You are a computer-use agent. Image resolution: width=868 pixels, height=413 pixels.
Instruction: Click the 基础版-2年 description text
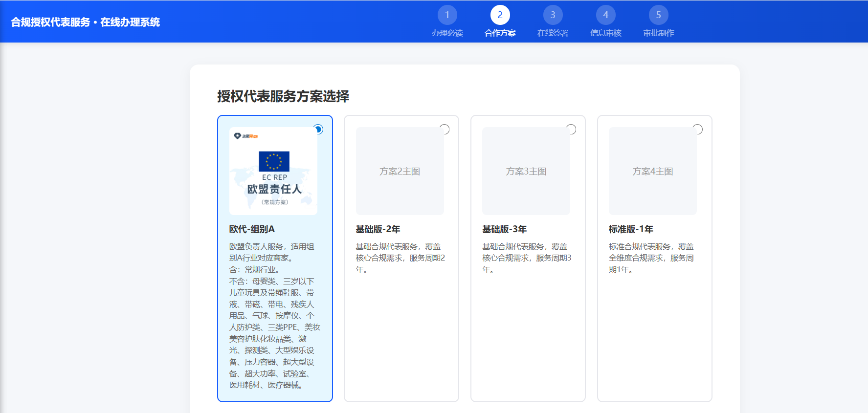pos(401,258)
